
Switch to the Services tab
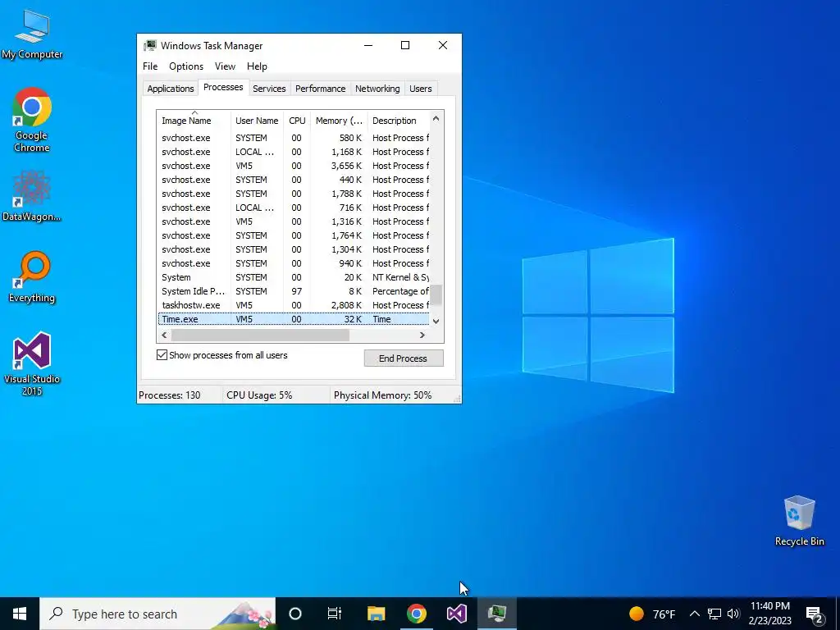(269, 89)
